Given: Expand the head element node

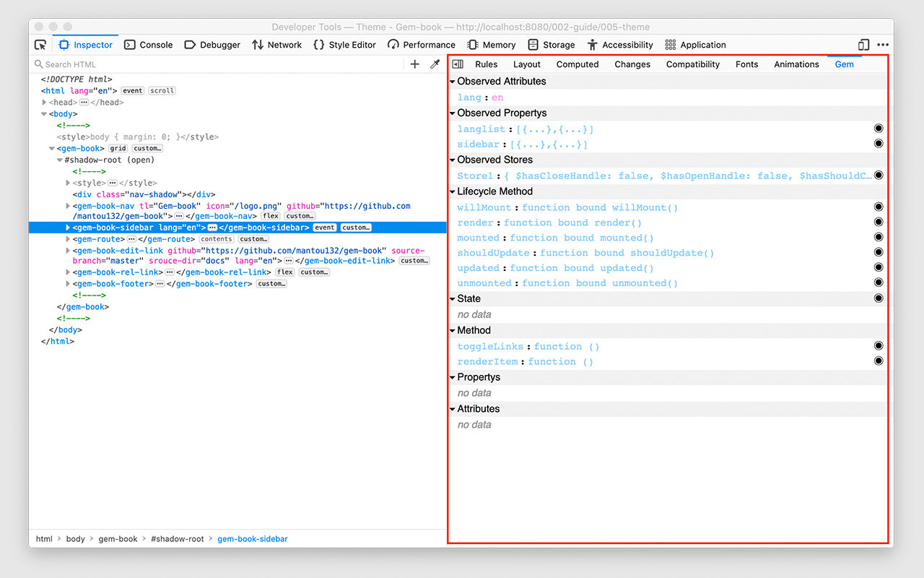Looking at the screenshot, I should tap(45, 103).
